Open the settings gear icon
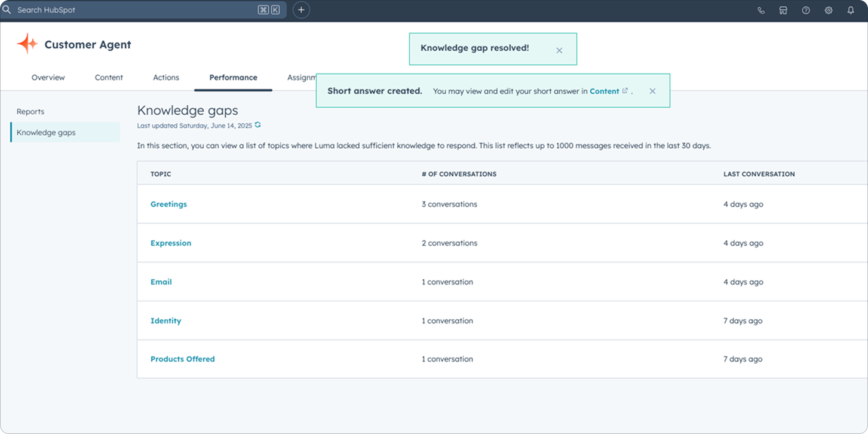This screenshot has height=434, width=868. click(829, 10)
